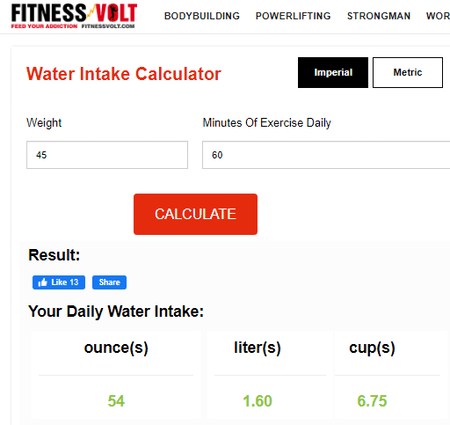Screen dimensions: 450x425
Task: Open the partially visible Workouts menu
Action: point(438,16)
